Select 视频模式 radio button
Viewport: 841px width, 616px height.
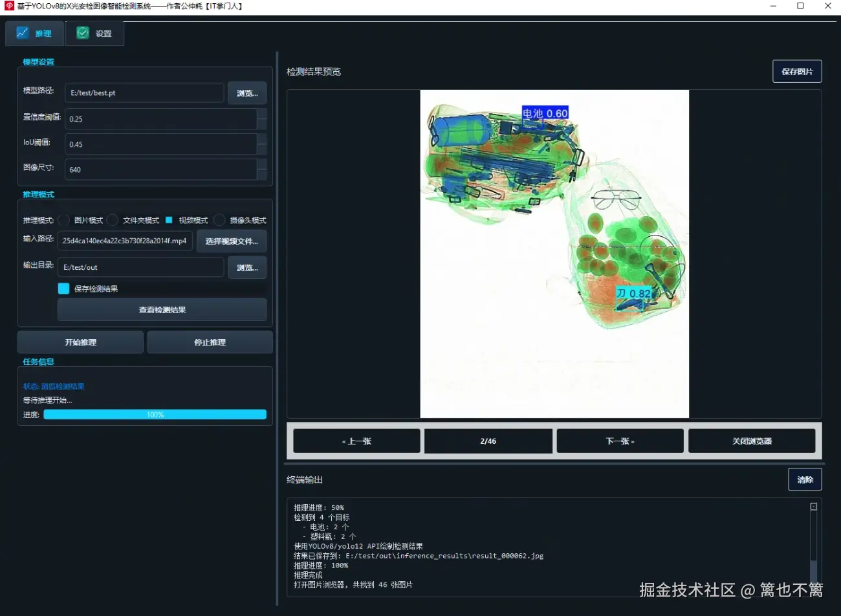click(169, 220)
